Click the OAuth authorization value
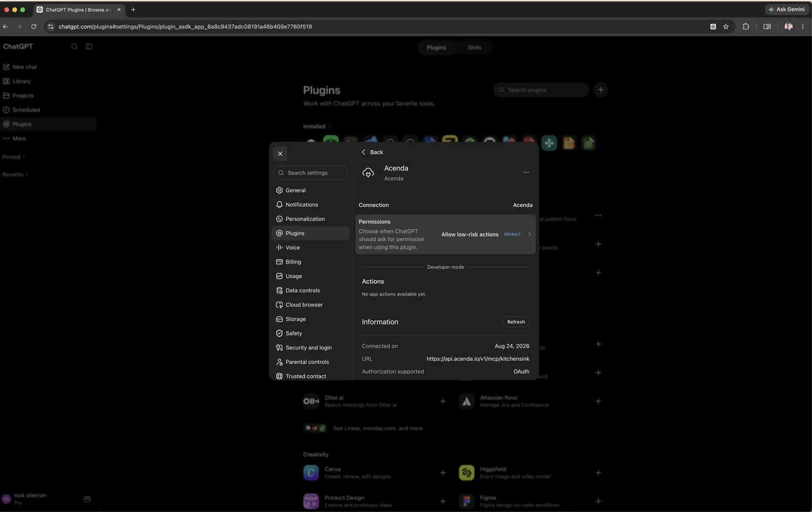This screenshot has width=812, height=512. [x=521, y=371]
